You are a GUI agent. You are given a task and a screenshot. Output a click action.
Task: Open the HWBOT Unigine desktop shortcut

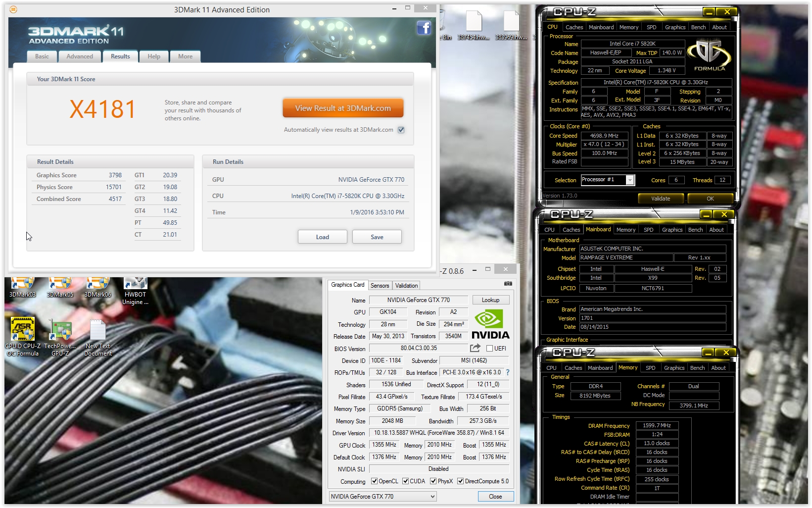135,292
